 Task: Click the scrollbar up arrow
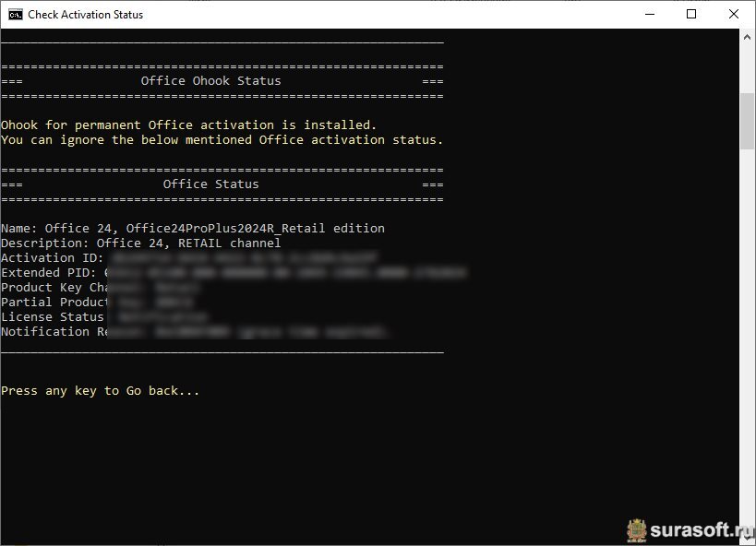click(747, 37)
